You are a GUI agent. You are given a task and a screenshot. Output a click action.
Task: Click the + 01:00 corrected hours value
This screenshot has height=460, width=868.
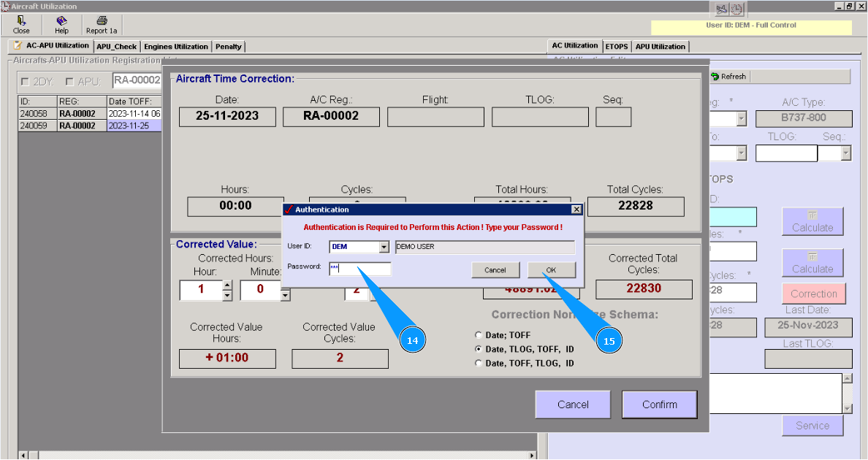227,358
